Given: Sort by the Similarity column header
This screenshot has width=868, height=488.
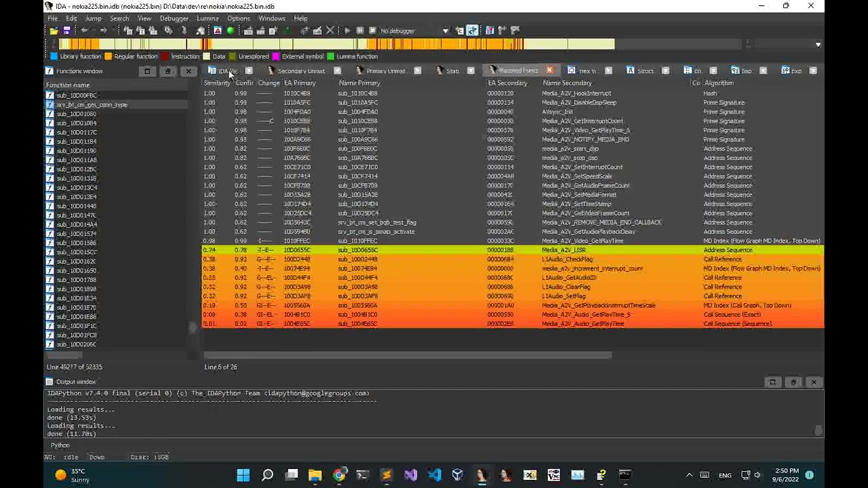Looking at the screenshot, I should (217, 83).
